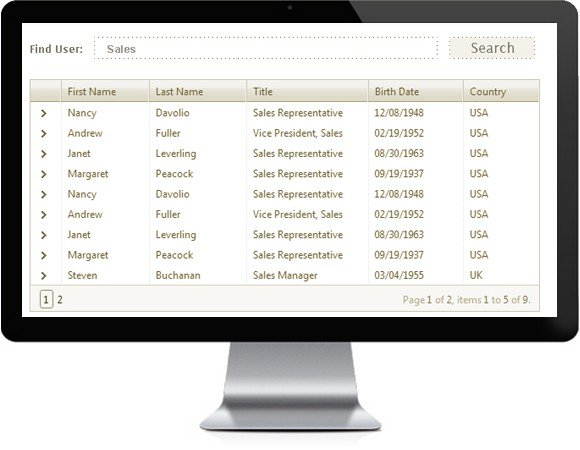The image size is (580, 450).
Task: Expand the second Janet Leverling row
Action: coord(44,235)
